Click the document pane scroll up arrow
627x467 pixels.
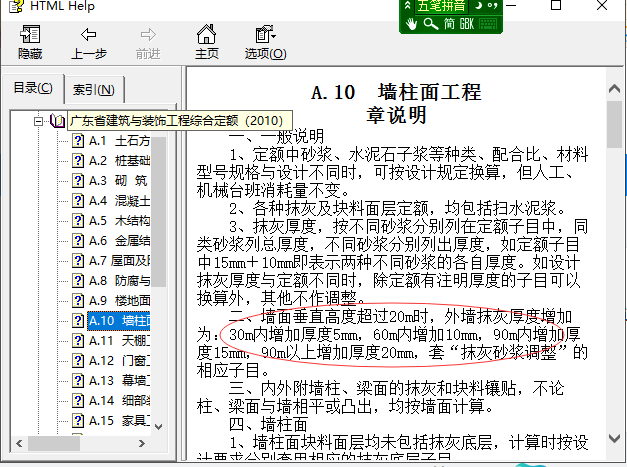614,89
